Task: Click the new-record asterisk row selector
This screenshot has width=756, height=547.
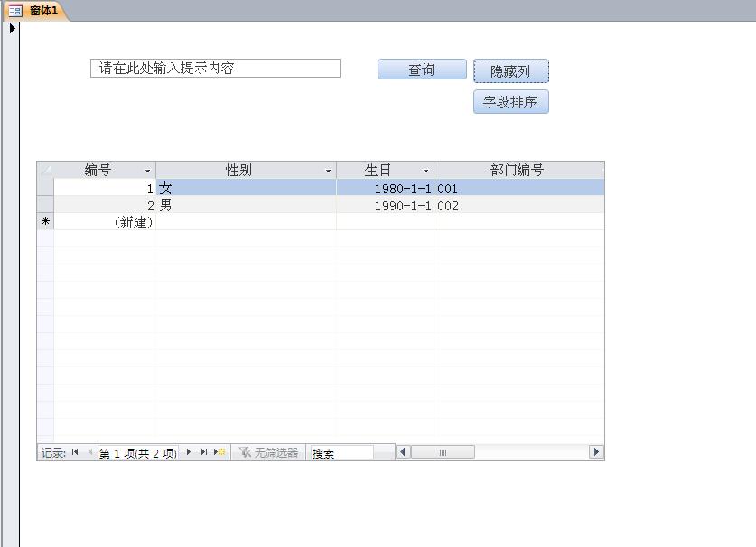Action: tap(45, 222)
